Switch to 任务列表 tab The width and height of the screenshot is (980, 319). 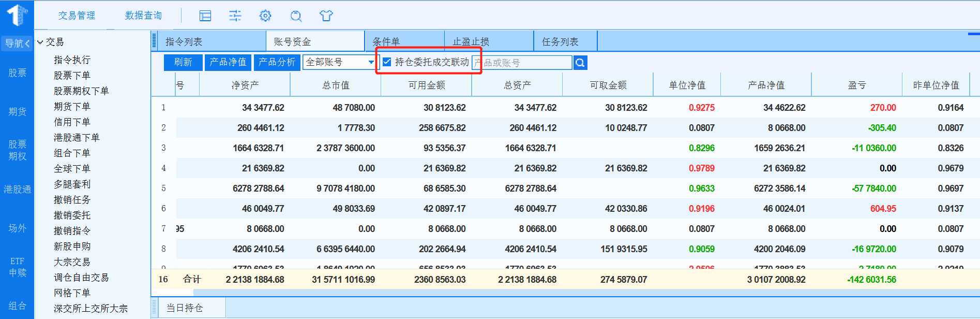(x=565, y=42)
